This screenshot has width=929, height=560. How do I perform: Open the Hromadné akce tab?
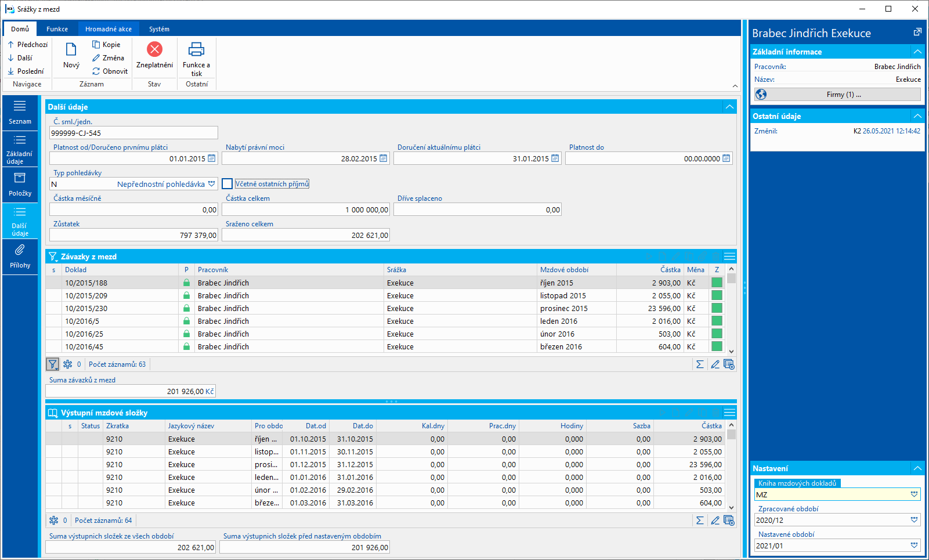click(109, 29)
